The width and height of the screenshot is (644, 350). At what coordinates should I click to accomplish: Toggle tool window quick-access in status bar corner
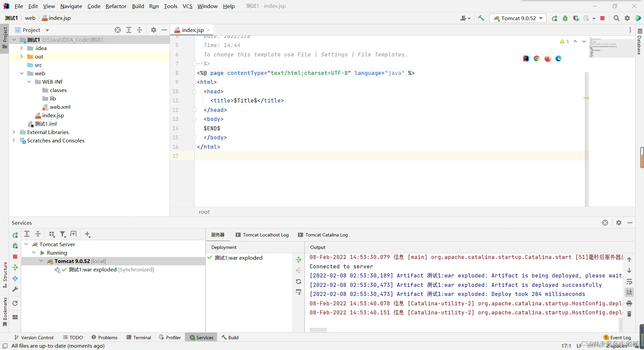coord(5,346)
